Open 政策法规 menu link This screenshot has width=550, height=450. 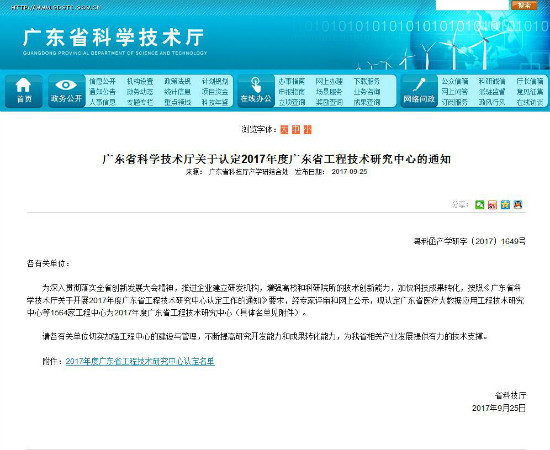(177, 81)
